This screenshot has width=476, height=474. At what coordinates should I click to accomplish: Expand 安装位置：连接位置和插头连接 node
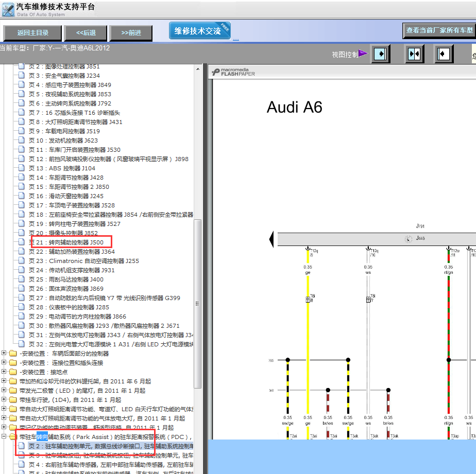(4, 362)
